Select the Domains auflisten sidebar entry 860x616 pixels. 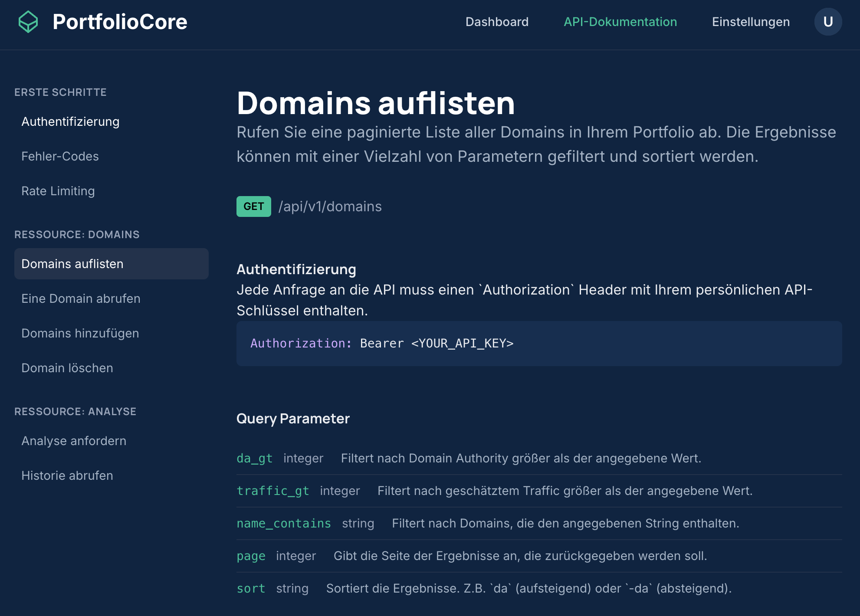[x=72, y=264]
